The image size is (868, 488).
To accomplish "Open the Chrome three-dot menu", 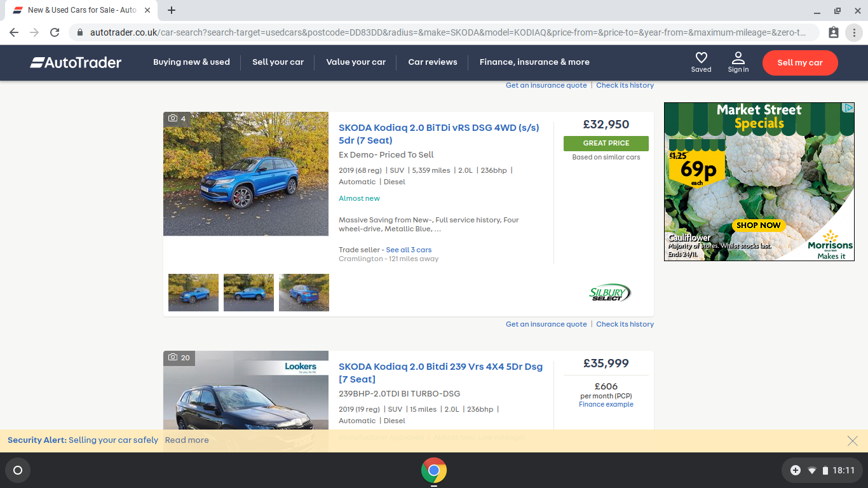I will 854,32.
